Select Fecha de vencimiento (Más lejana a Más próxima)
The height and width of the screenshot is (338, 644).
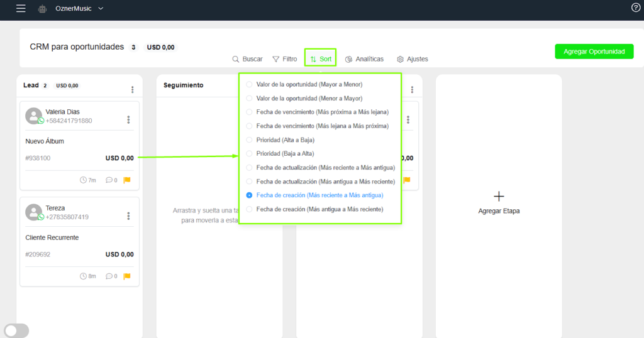pyautogui.click(x=317, y=126)
